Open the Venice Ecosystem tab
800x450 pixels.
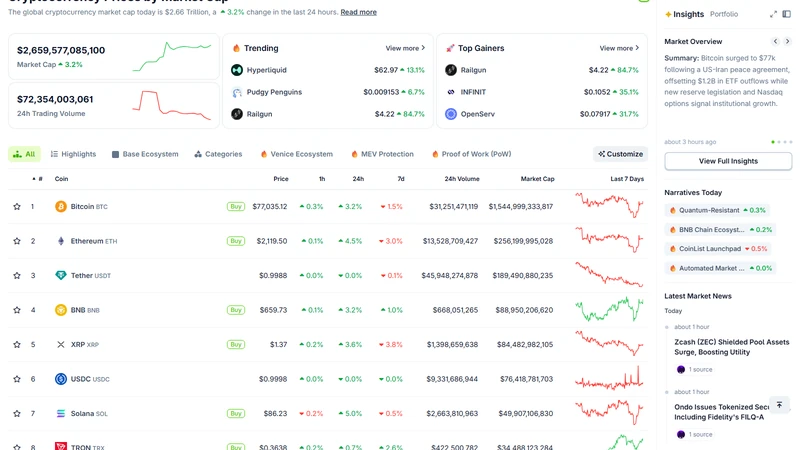[296, 154]
